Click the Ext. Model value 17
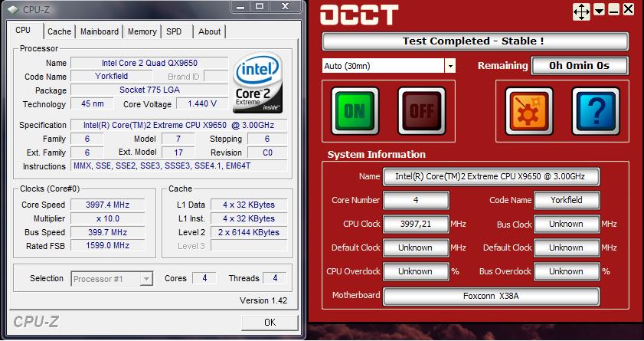 coord(178,152)
